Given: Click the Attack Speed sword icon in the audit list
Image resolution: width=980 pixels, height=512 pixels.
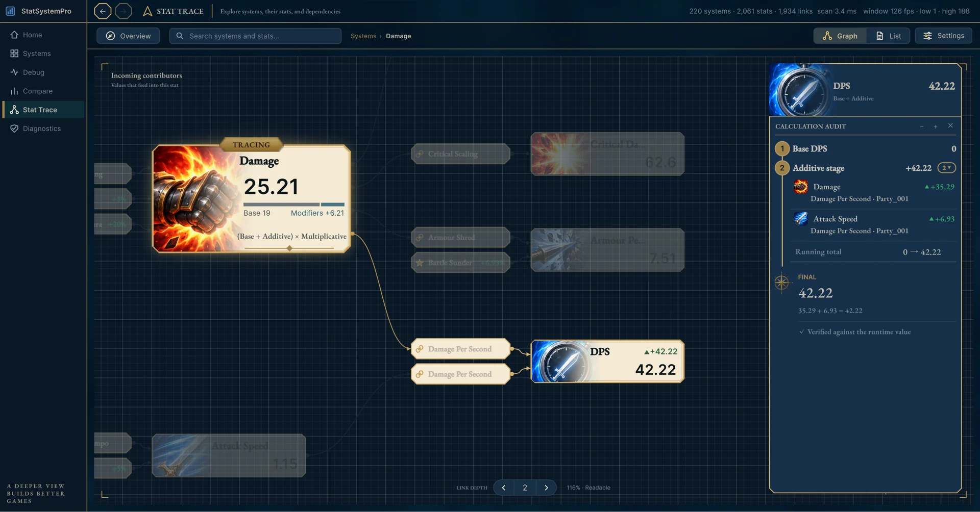Looking at the screenshot, I should point(800,219).
